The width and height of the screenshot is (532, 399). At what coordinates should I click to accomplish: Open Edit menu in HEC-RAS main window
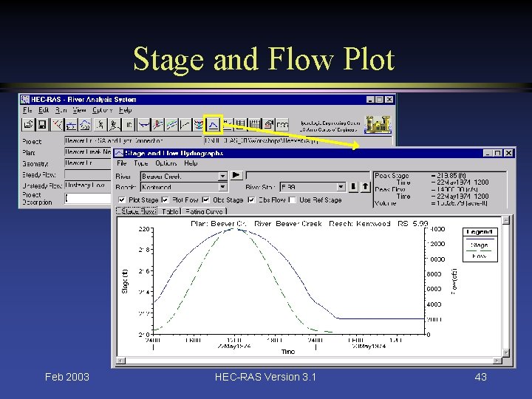[44, 110]
